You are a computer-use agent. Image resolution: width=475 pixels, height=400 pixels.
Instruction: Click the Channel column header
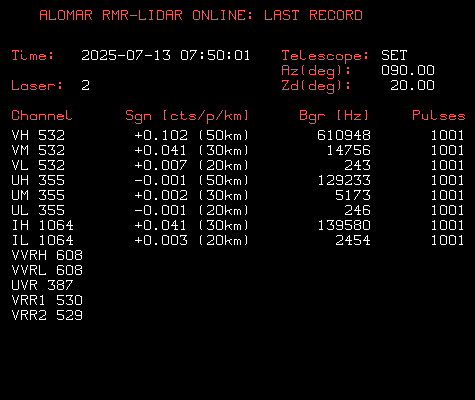(x=42, y=115)
